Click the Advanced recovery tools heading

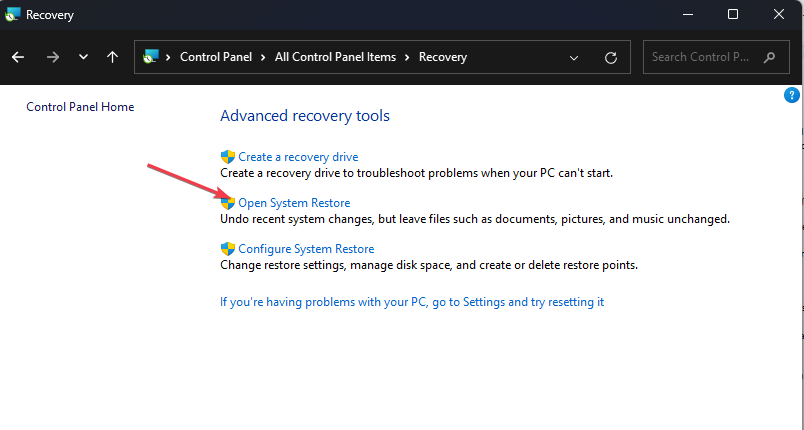[305, 116]
